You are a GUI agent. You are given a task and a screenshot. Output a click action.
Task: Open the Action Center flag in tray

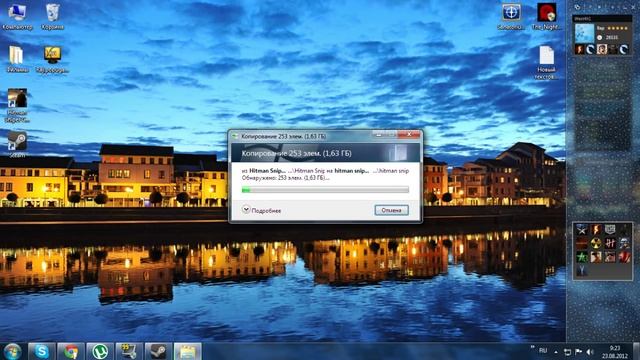pyautogui.click(x=578, y=351)
